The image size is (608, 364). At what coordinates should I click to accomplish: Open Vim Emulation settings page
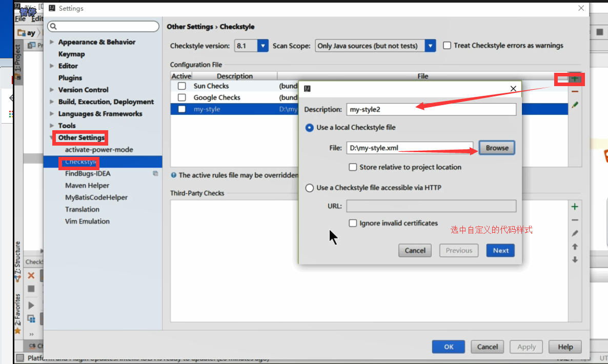click(x=87, y=221)
